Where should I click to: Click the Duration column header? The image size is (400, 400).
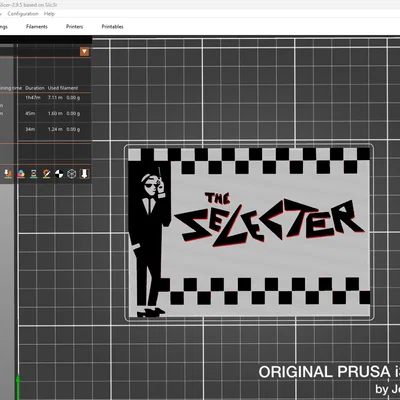coord(35,88)
